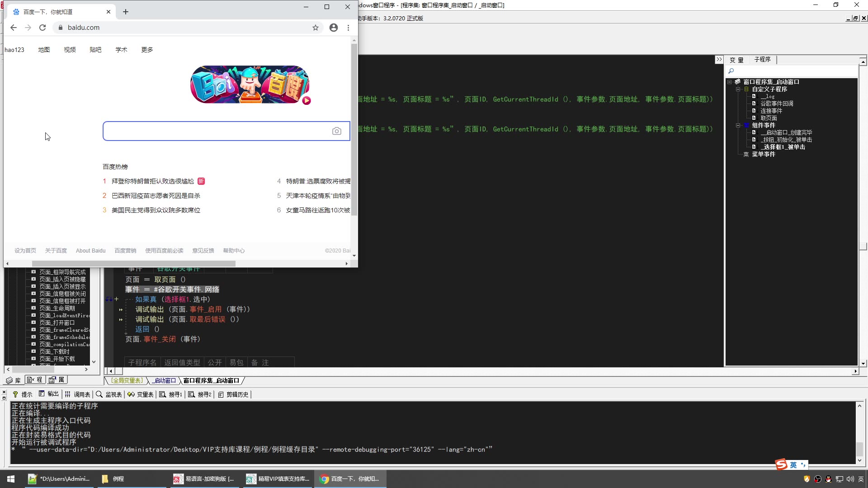
Task: Switch to the 变量 tab
Action: tap(736, 60)
